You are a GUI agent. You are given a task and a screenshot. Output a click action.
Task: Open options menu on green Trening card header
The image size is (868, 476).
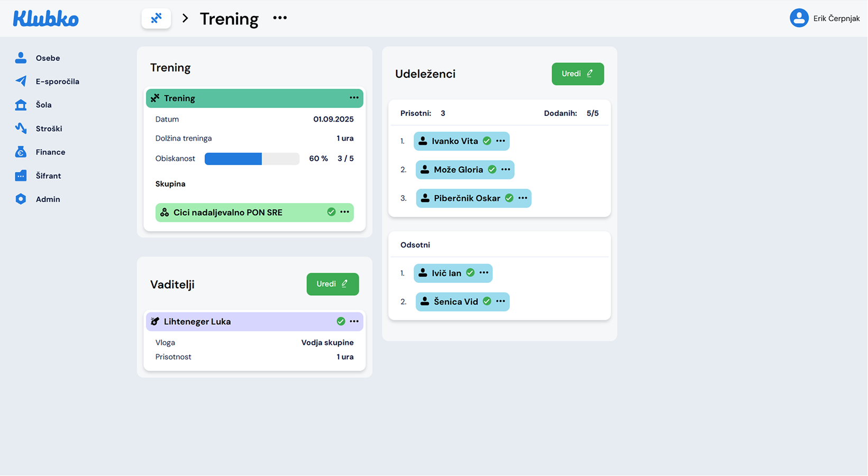tap(354, 98)
